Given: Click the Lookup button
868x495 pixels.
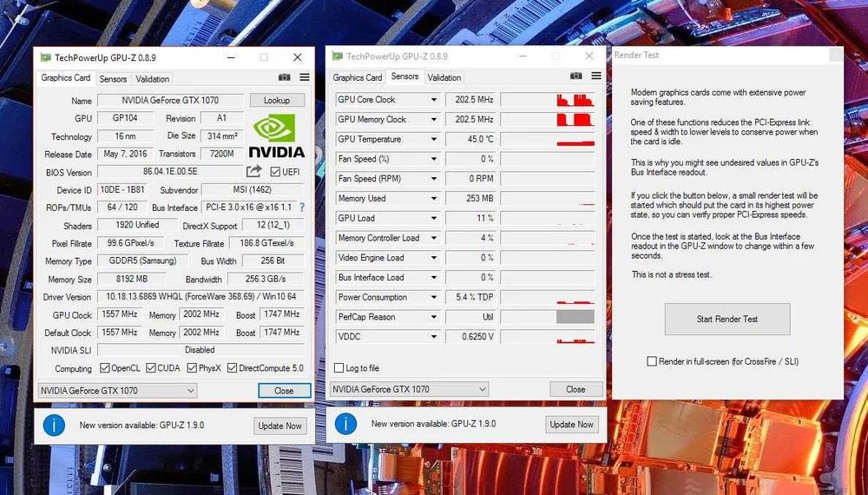Looking at the screenshot, I should [277, 100].
